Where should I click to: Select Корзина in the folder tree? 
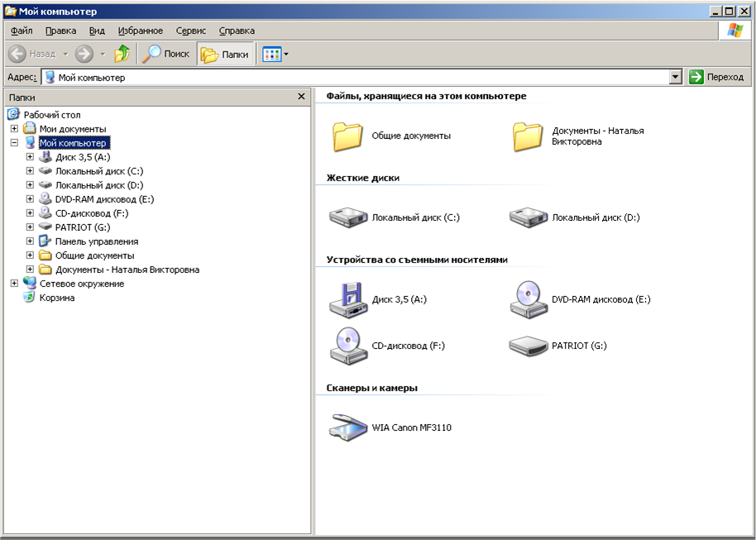[x=56, y=298]
